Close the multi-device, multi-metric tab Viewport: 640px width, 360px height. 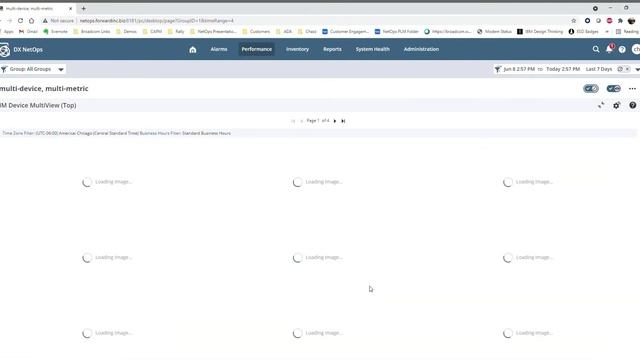click(70, 8)
